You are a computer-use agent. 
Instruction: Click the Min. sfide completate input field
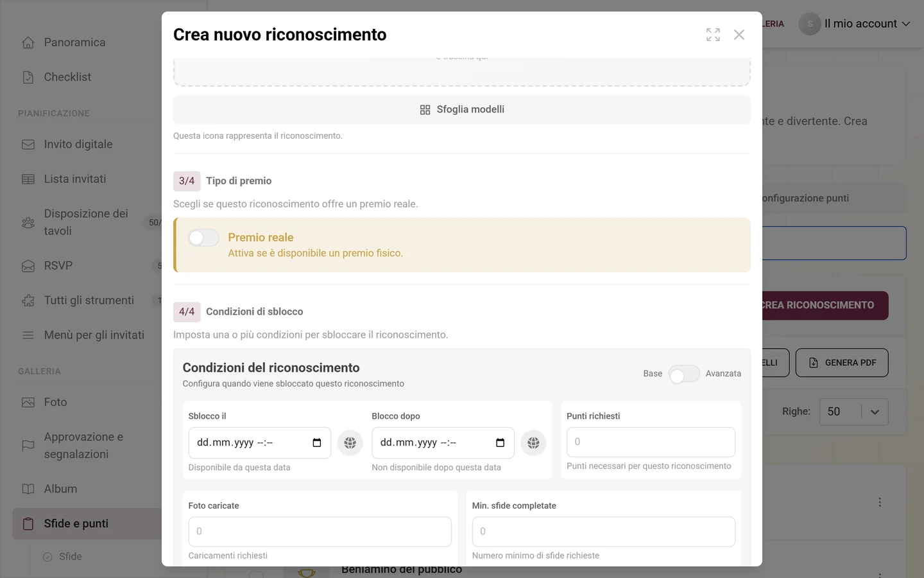[604, 532]
